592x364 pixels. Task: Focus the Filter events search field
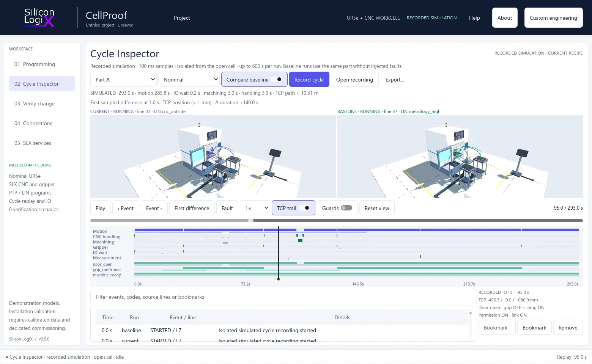pyautogui.click(x=283, y=297)
